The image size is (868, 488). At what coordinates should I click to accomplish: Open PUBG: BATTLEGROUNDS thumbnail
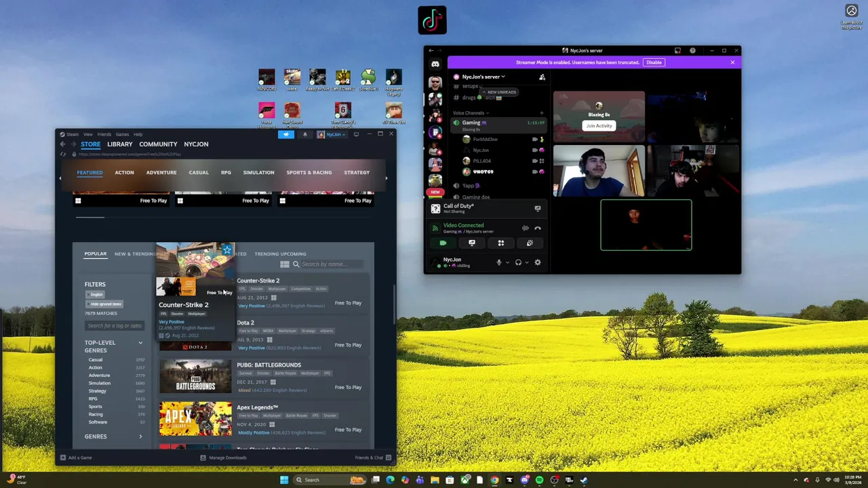[x=195, y=376]
